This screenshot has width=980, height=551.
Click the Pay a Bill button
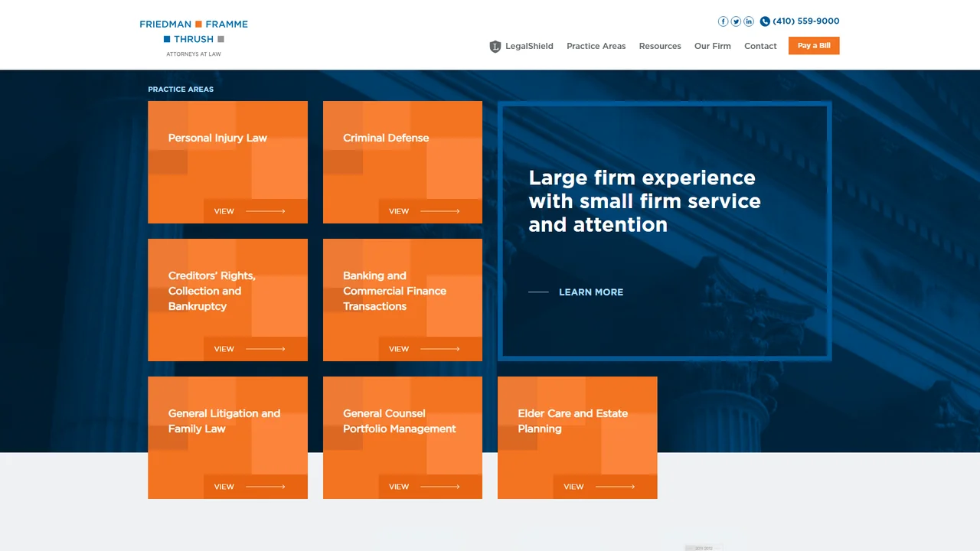tap(814, 46)
